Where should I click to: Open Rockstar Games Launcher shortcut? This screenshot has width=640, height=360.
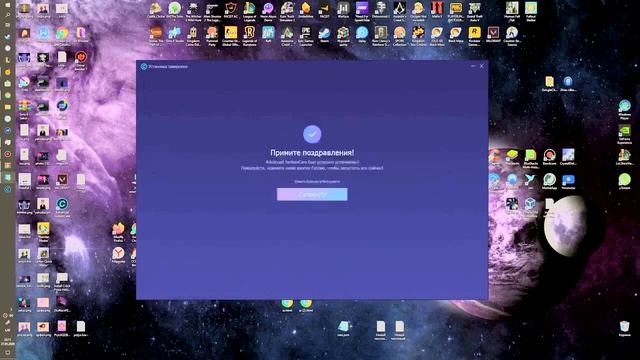(x=474, y=36)
